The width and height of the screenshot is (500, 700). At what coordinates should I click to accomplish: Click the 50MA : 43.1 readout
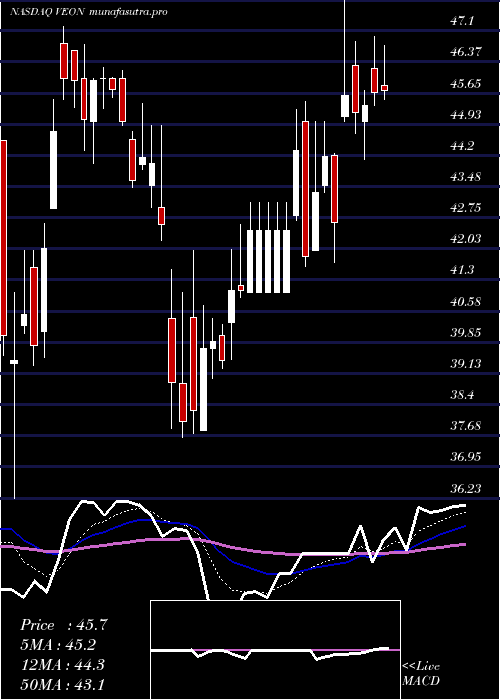tap(63, 684)
